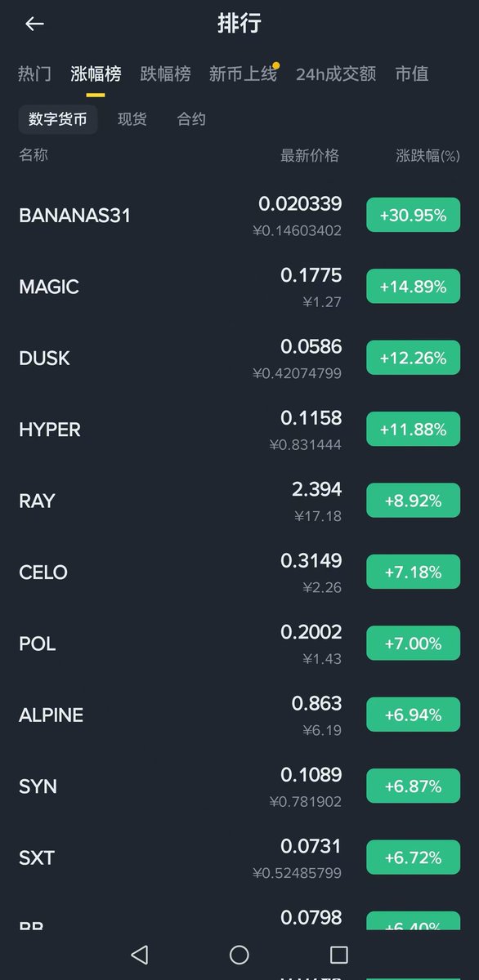The width and height of the screenshot is (479, 980).
Task: Sort by 最新价格 column header
Action: pyautogui.click(x=310, y=155)
